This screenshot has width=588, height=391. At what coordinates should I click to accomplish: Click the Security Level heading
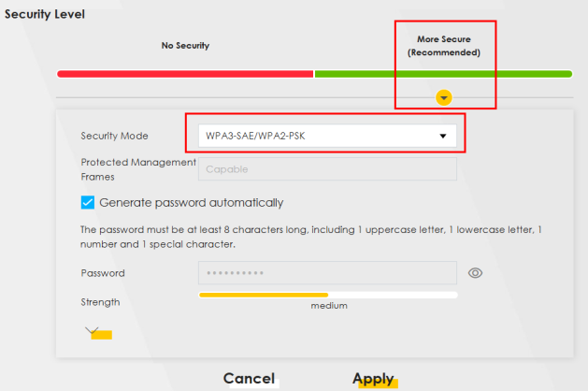[45, 14]
